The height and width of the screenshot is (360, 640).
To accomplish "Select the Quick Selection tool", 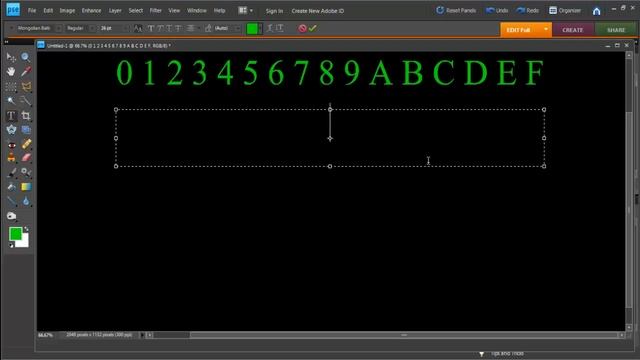I will 26,100.
